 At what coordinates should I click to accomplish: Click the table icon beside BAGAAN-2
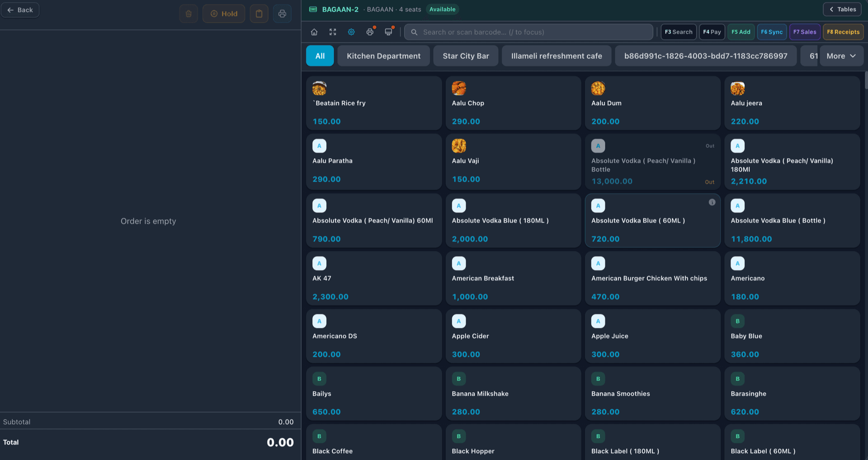pyautogui.click(x=313, y=9)
